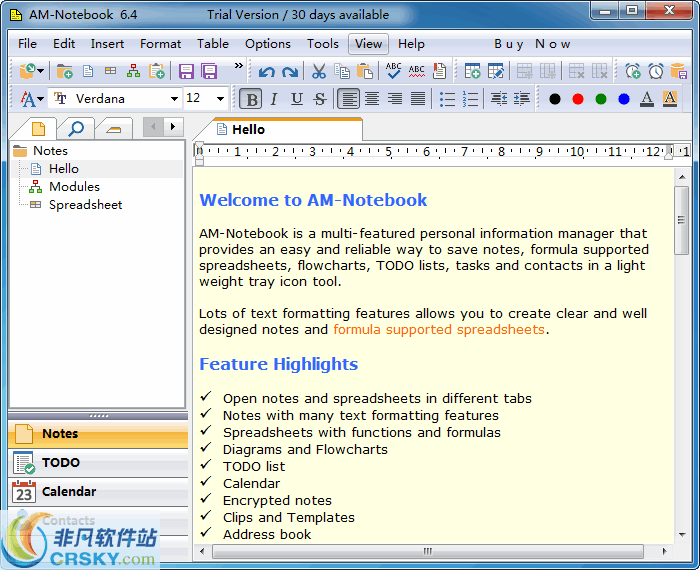Select the red color swatch

coord(577,99)
